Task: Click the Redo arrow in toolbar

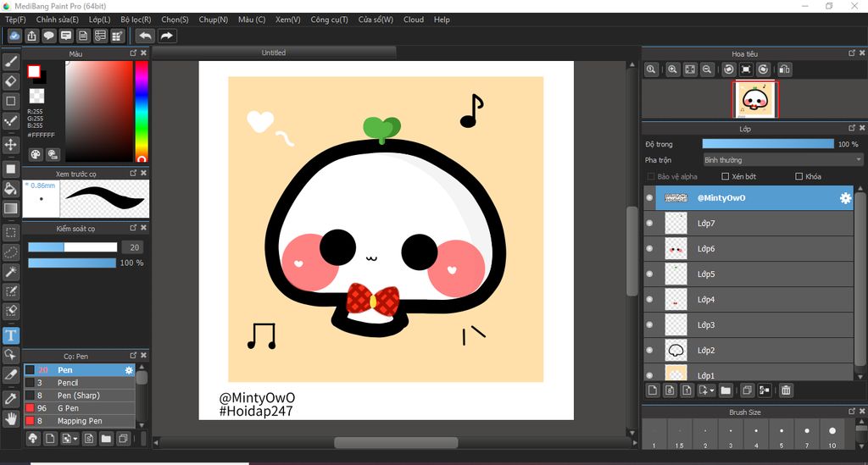Action: click(x=166, y=36)
